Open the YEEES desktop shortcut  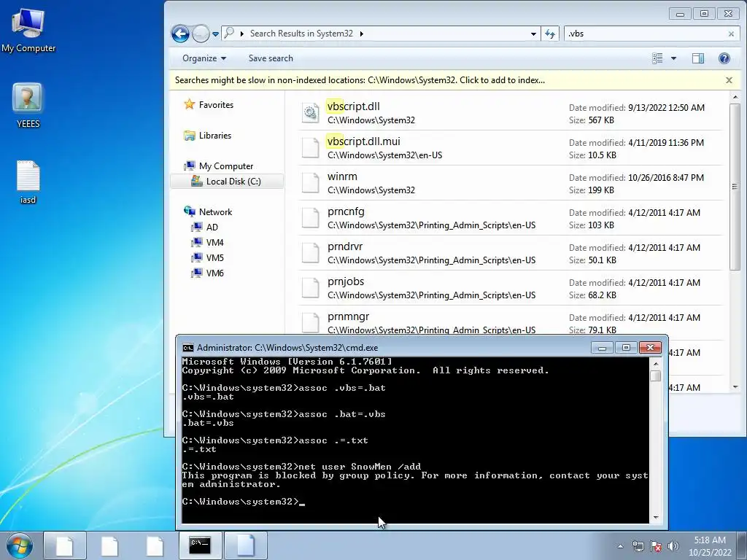click(x=28, y=105)
